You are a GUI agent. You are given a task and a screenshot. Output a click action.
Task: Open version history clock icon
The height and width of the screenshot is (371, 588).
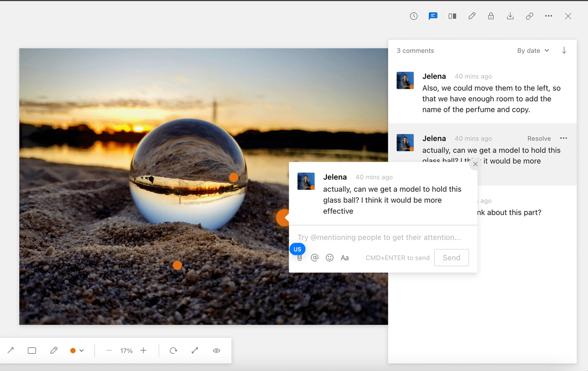point(414,16)
